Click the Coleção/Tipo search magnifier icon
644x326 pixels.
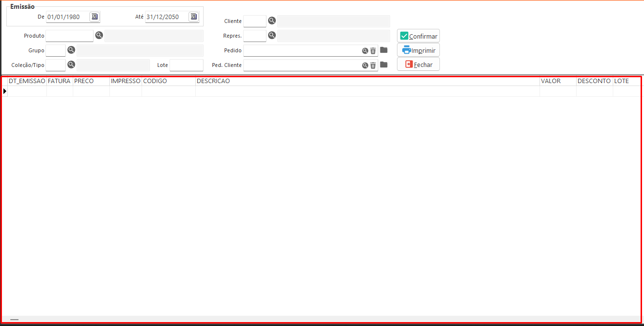(x=71, y=65)
